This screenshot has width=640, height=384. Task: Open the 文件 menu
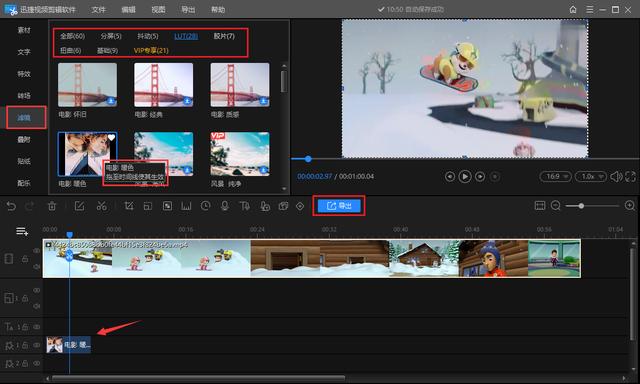click(x=98, y=9)
